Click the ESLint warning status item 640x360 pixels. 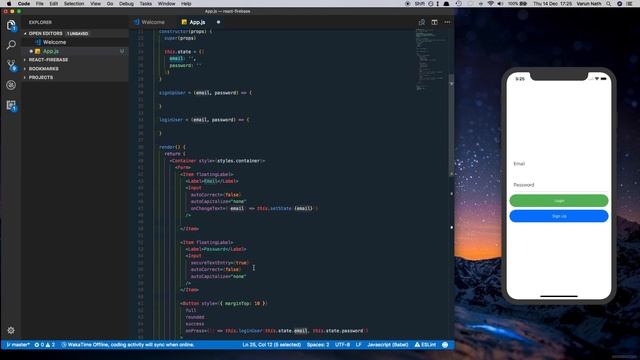click(425, 345)
